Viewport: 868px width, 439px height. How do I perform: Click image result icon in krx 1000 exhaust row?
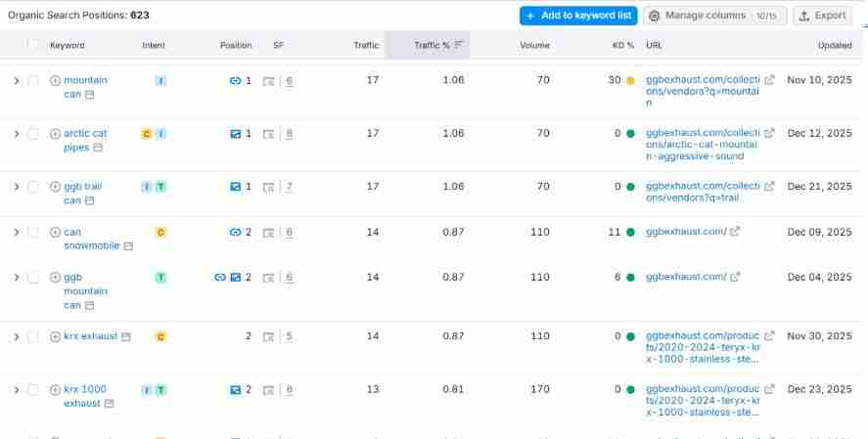click(x=235, y=390)
